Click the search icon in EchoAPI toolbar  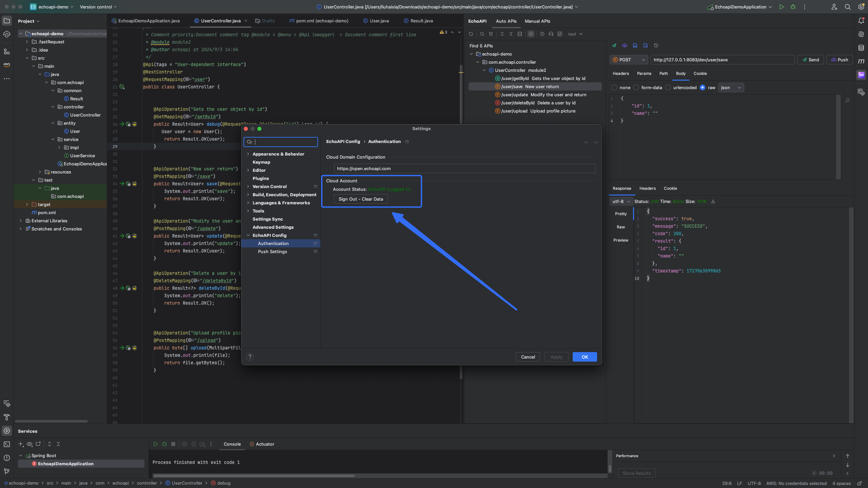[482, 34]
